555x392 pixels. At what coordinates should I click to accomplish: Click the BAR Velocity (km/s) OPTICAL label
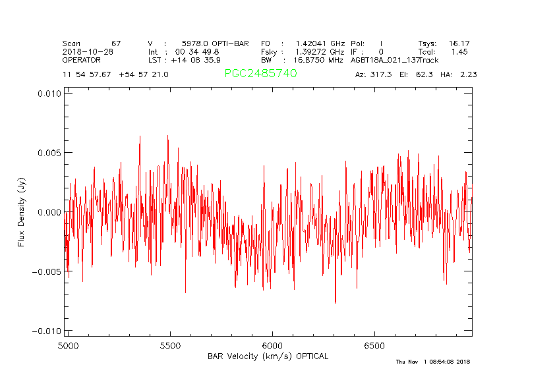pyautogui.click(x=268, y=356)
